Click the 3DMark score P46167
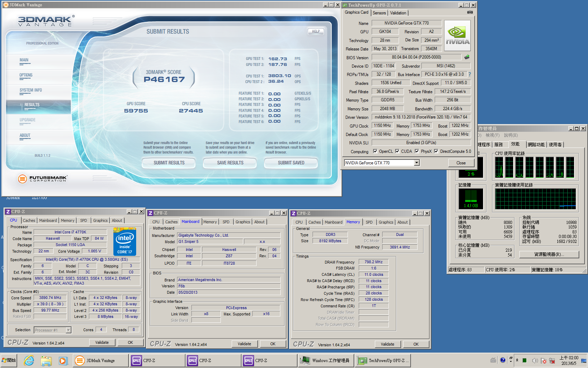Screen dimensions: 588x368 pyautogui.click(x=164, y=80)
